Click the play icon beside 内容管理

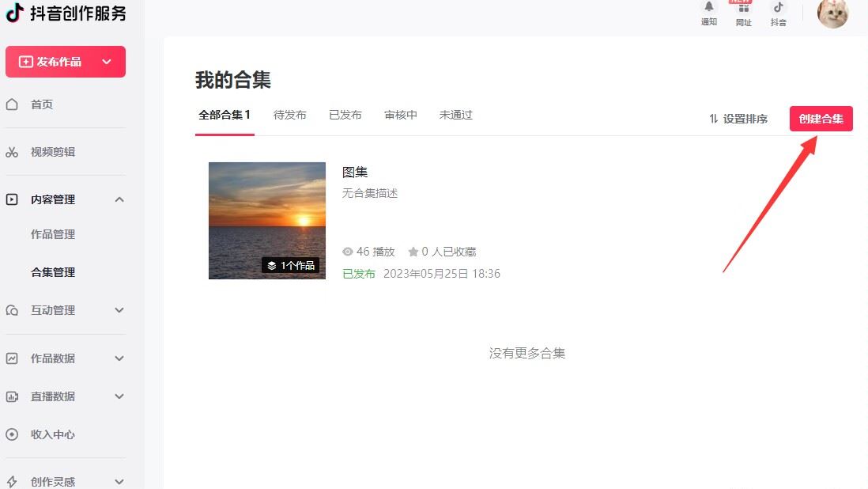(x=12, y=199)
